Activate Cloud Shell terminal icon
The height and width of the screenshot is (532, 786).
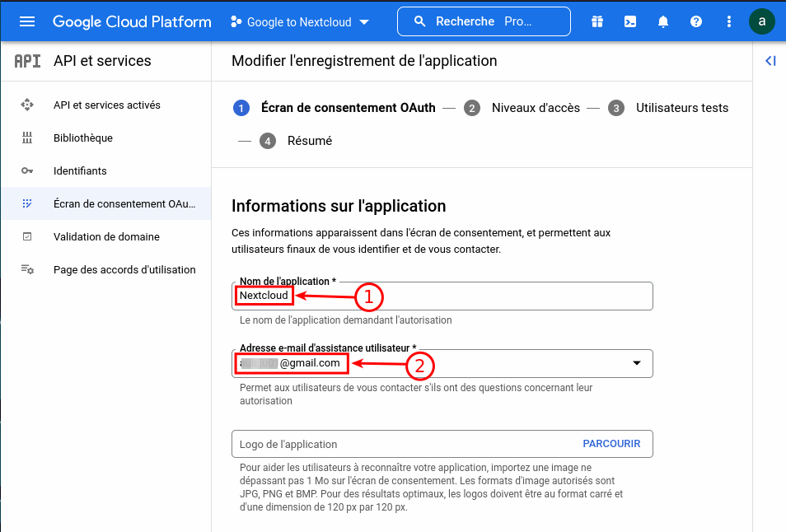pos(630,21)
